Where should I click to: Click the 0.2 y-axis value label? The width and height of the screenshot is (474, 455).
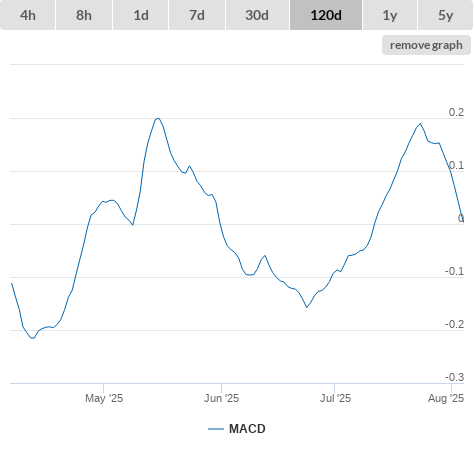click(456, 112)
